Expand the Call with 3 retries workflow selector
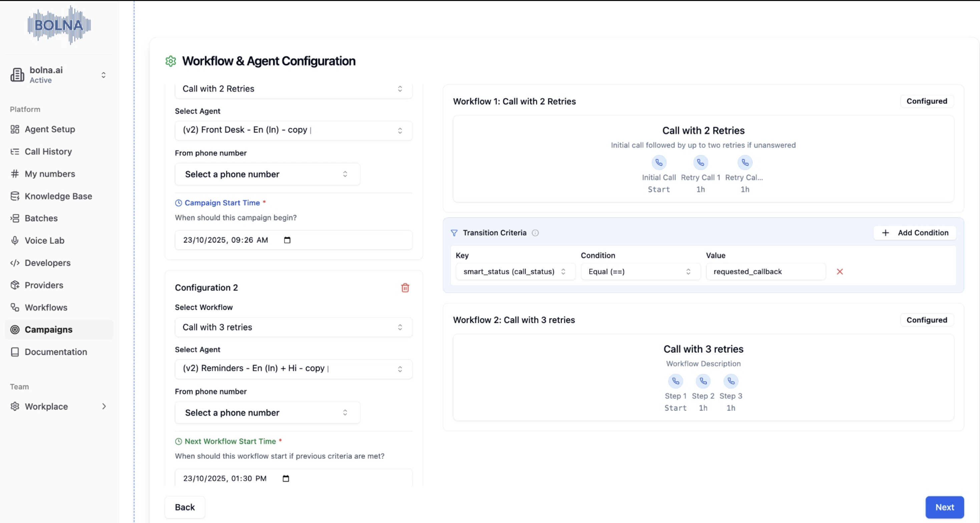 (293, 327)
